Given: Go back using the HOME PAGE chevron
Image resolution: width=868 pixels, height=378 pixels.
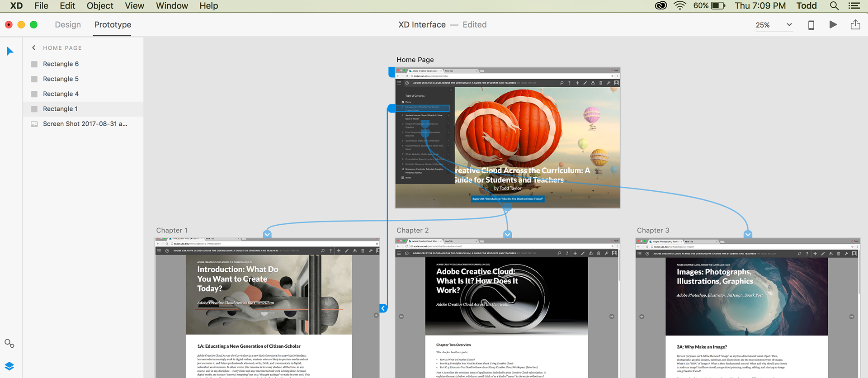Looking at the screenshot, I should [x=33, y=47].
